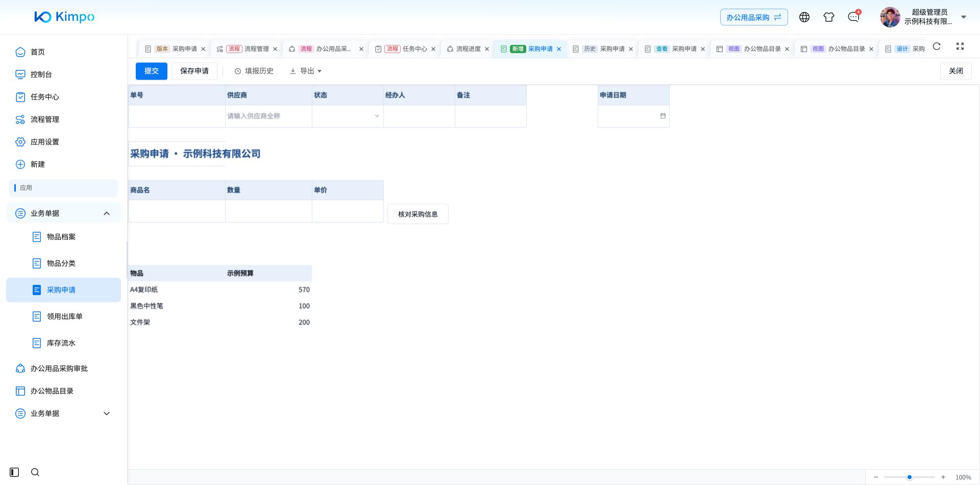
Task: Click the 保存申请 button
Action: point(194,71)
